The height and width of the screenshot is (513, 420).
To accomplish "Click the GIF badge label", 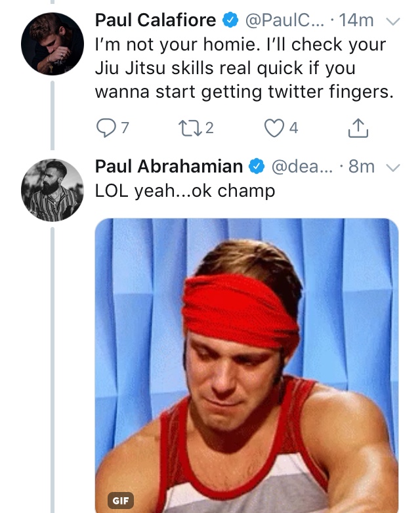I will coord(121,501).
